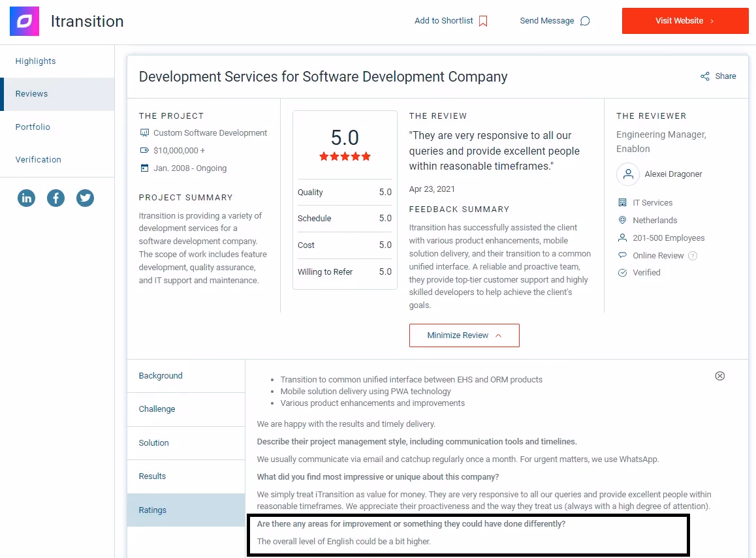Click "Describe their project management style" question
Image resolution: width=756 pixels, height=558 pixels.
coord(417,442)
